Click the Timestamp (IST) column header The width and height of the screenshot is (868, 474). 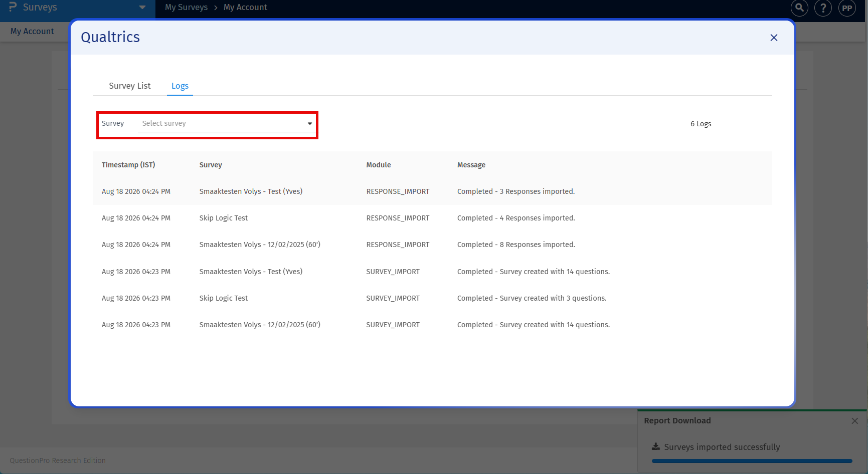[128, 165]
